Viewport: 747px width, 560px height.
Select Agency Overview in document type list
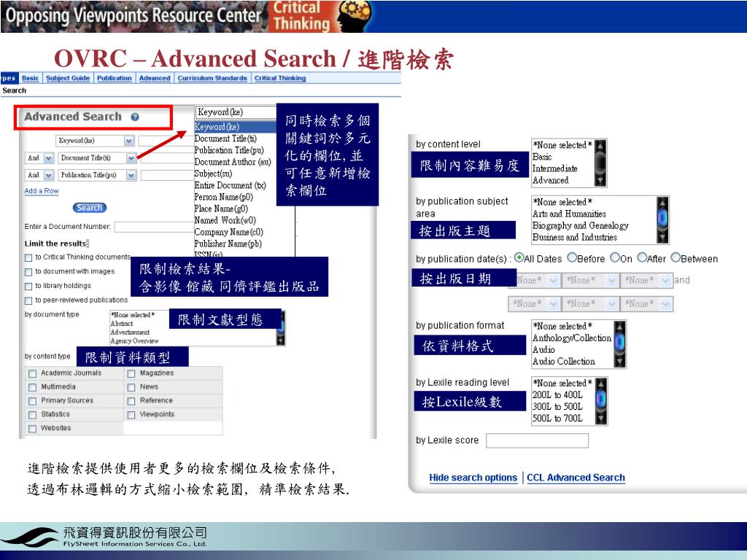(134, 341)
